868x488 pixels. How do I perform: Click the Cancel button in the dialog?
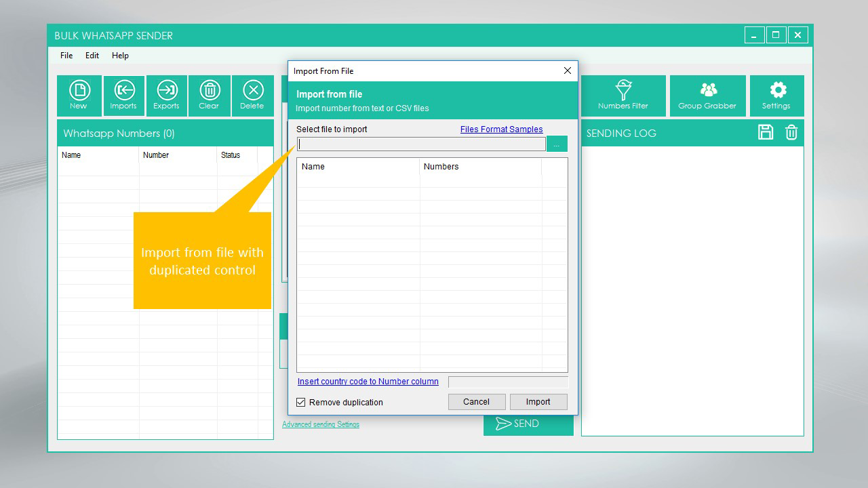coord(477,402)
